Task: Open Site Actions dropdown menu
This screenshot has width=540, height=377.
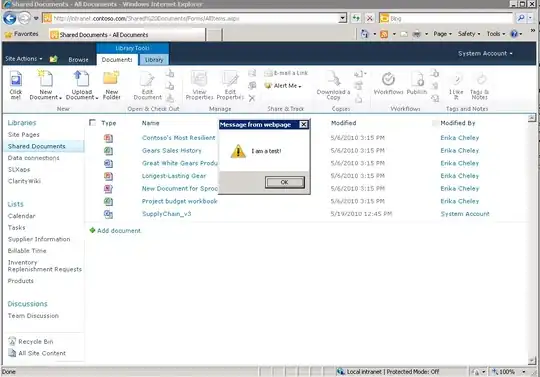Action: click(x=24, y=59)
